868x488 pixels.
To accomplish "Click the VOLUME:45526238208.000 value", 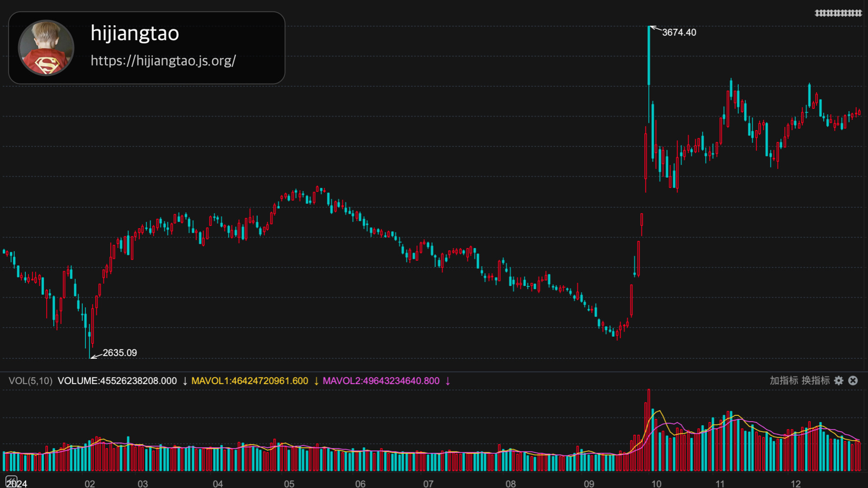I will click(117, 381).
